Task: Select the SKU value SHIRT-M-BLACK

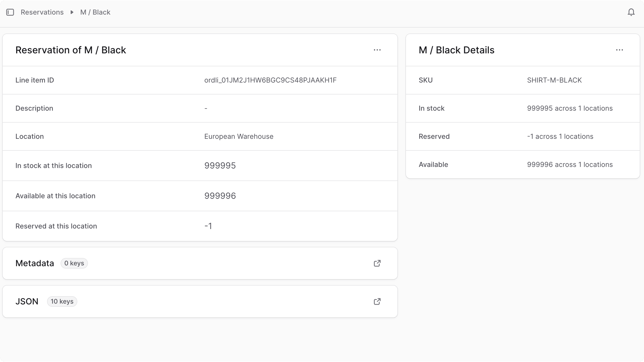Action: point(554,80)
